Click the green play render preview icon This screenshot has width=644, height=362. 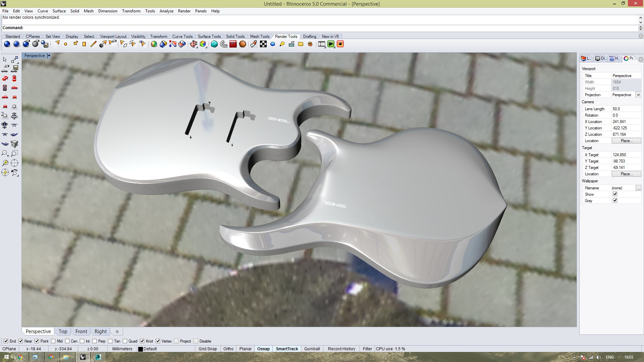pyautogui.click(x=331, y=44)
